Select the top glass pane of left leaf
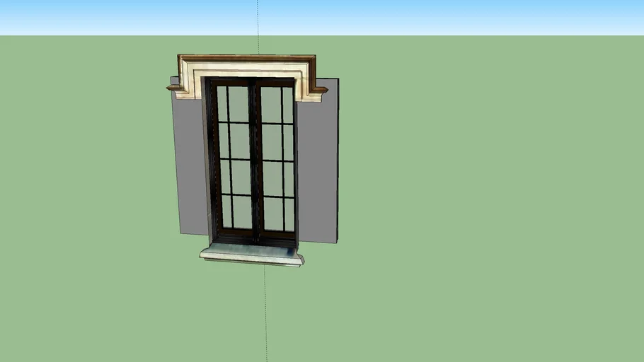This screenshot has height=362, width=644. point(238,104)
